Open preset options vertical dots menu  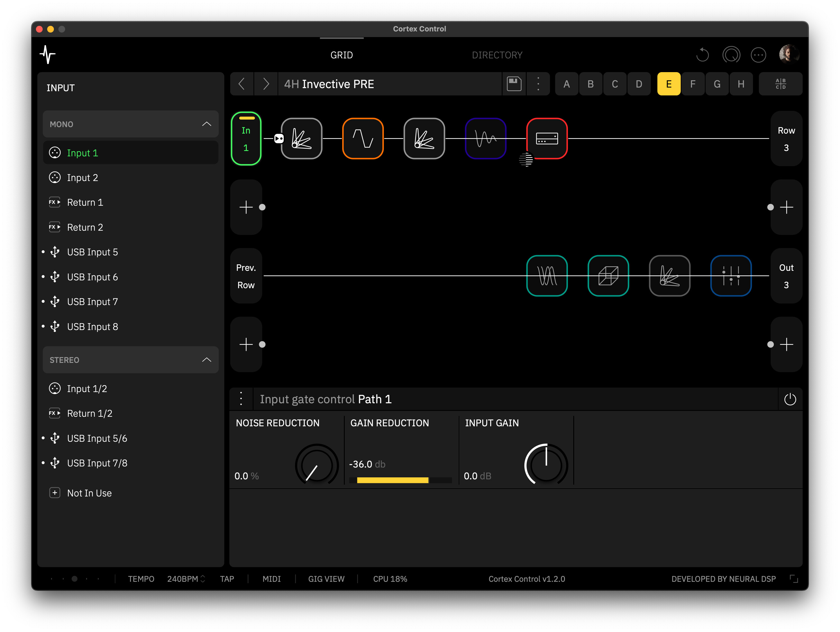point(538,84)
